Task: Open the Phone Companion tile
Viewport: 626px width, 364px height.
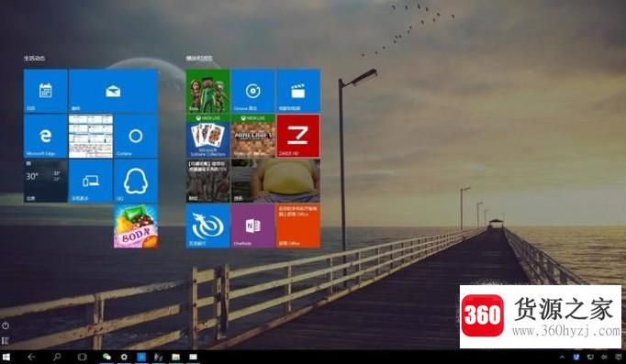Action: click(91, 181)
